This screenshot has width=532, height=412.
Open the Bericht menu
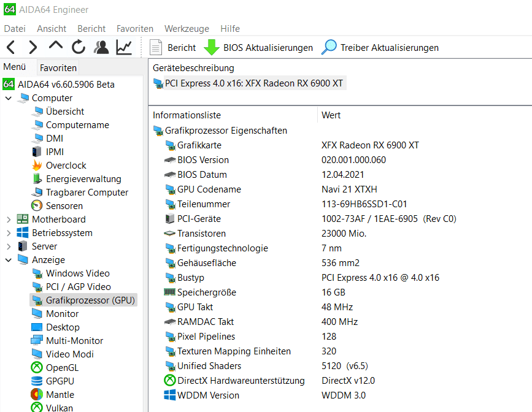click(91, 29)
